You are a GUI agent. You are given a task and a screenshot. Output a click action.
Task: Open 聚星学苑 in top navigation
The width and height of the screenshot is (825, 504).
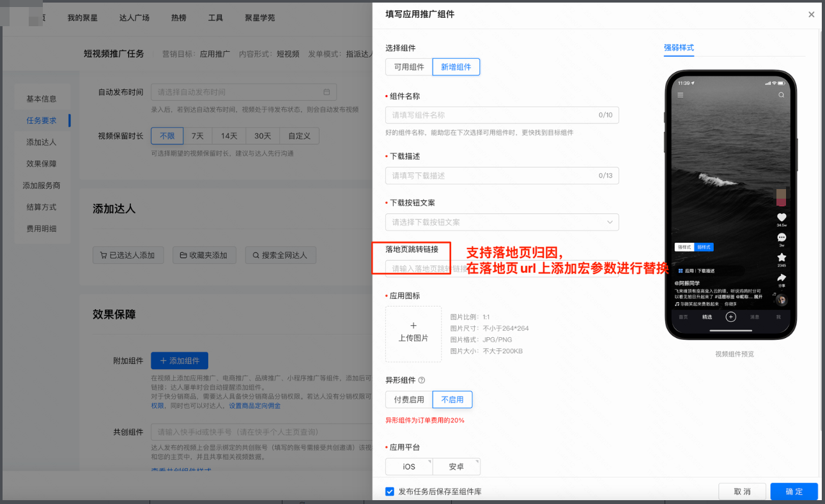tap(260, 18)
